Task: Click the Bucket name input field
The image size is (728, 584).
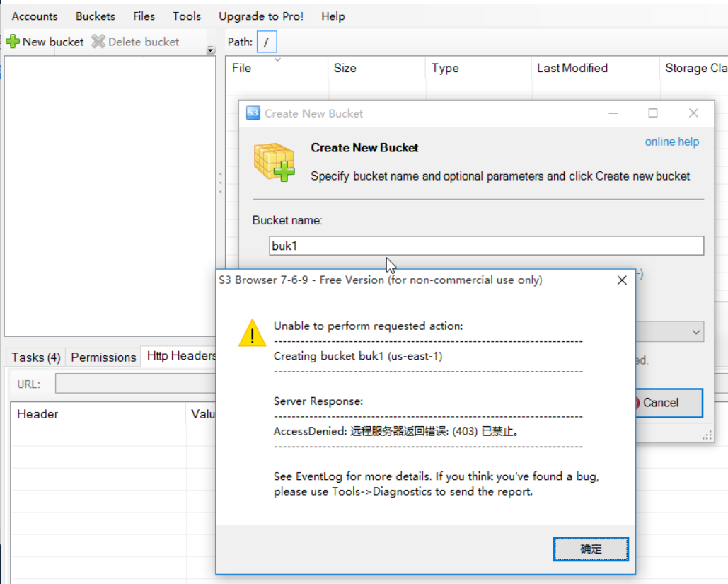Action: (487, 246)
